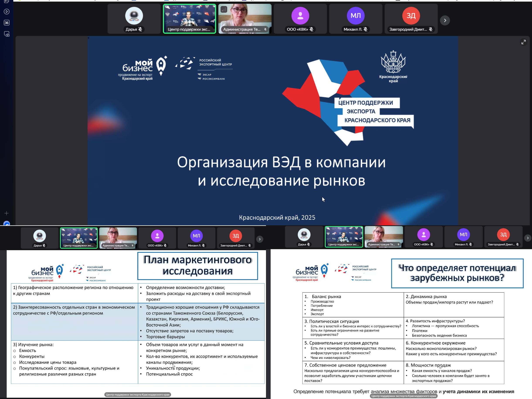This screenshot has width=532, height=399.
Task: Click the fullscreen expand arrows on the presentation
Action: [x=523, y=42]
